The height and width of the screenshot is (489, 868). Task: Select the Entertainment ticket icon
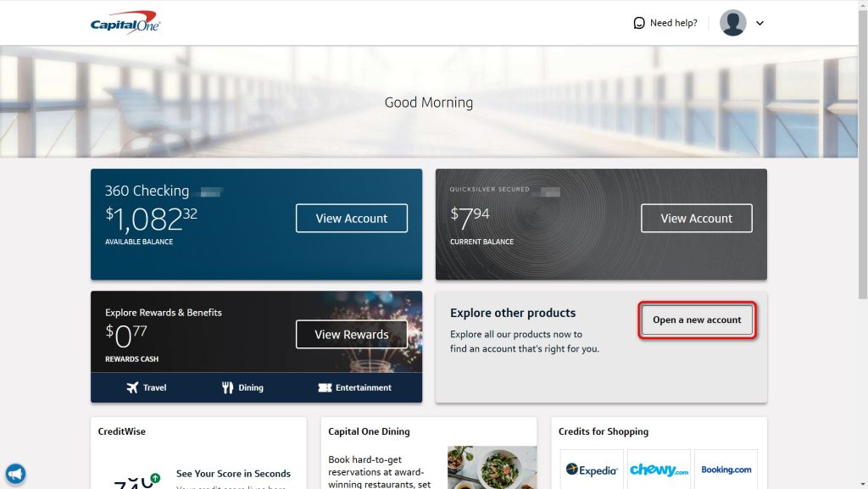click(325, 387)
